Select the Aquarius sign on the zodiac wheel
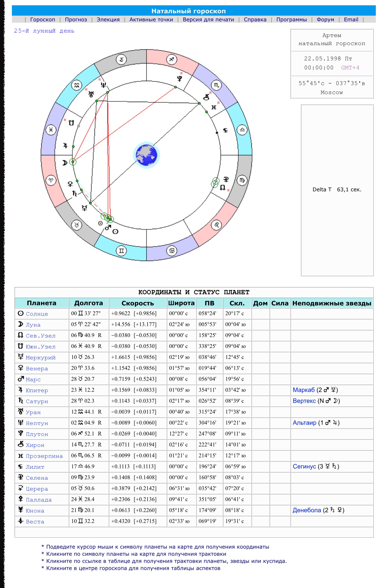The width and height of the screenshot is (383, 588). pyautogui.click(x=77, y=85)
